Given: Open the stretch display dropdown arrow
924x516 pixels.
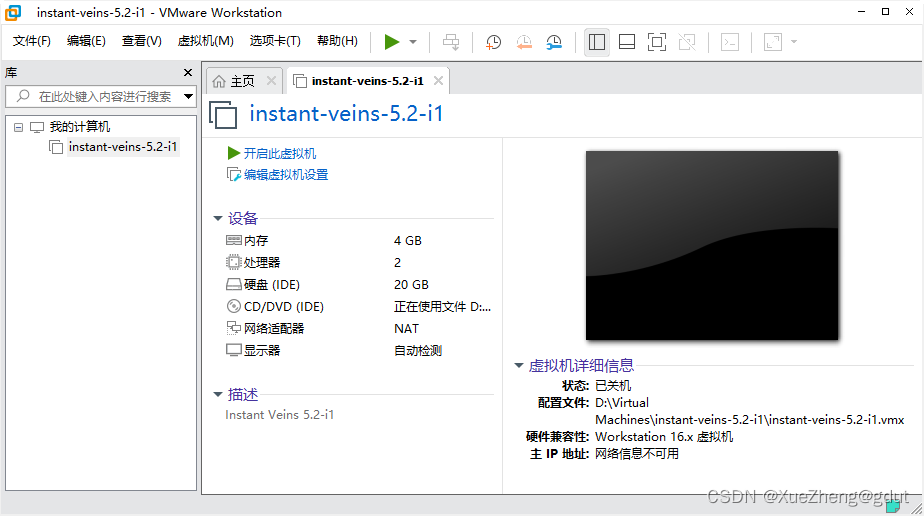Looking at the screenshot, I should tap(794, 42).
